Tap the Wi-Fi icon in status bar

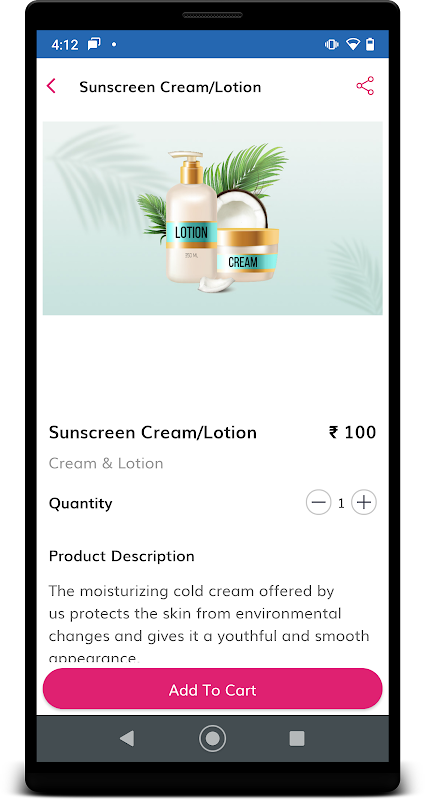[x=353, y=44]
